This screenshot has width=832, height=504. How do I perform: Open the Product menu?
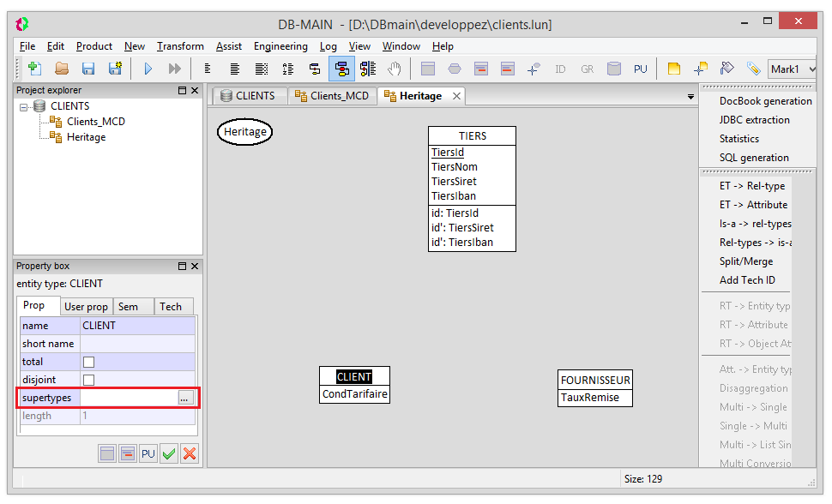93,46
